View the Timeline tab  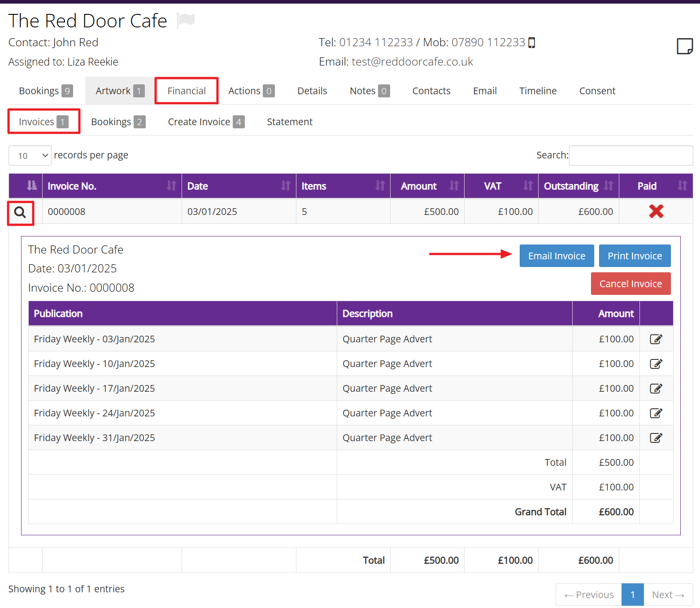[x=538, y=91]
